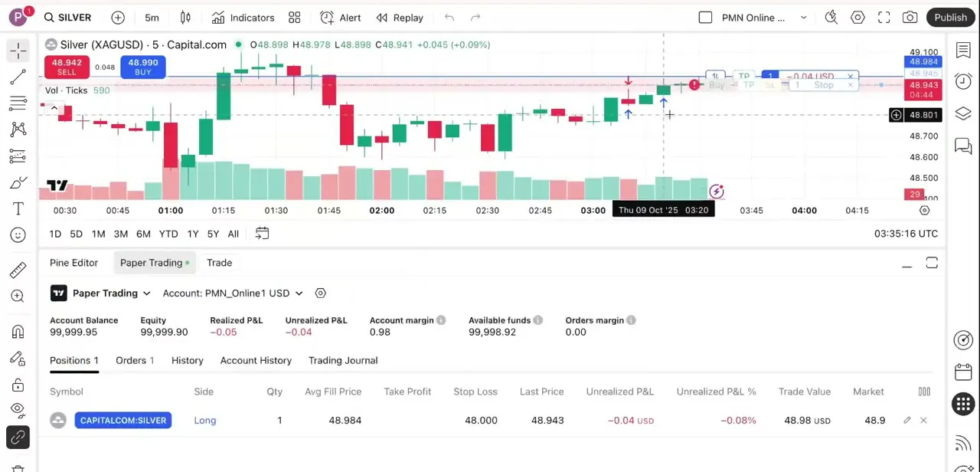This screenshot has height=472, width=980.
Task: Show All date range
Action: click(x=234, y=234)
